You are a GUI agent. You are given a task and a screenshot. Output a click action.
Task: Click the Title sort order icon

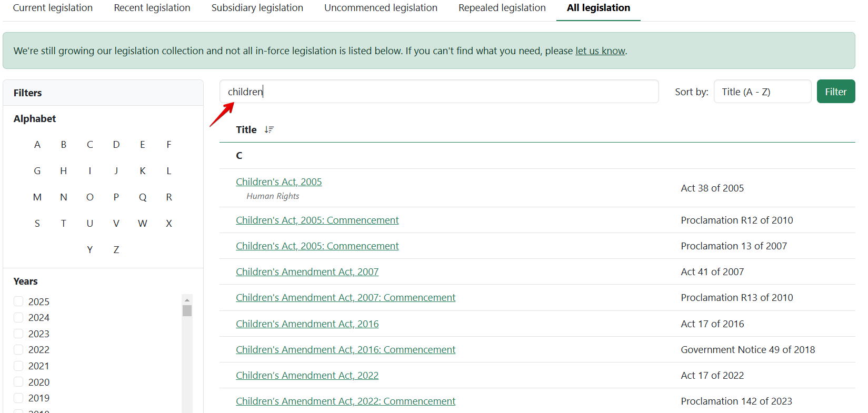269,129
